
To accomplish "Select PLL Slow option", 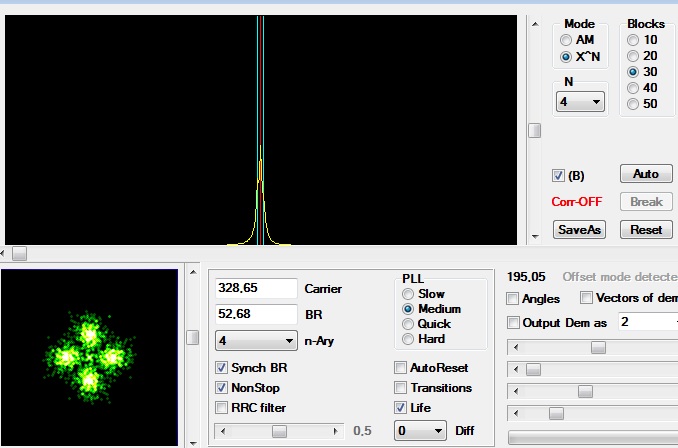I will (407, 294).
